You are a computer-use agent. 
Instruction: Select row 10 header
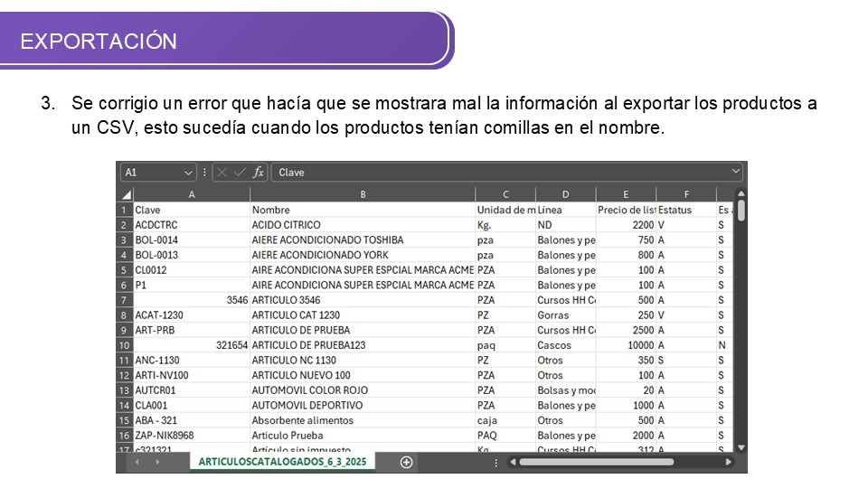tap(125, 345)
